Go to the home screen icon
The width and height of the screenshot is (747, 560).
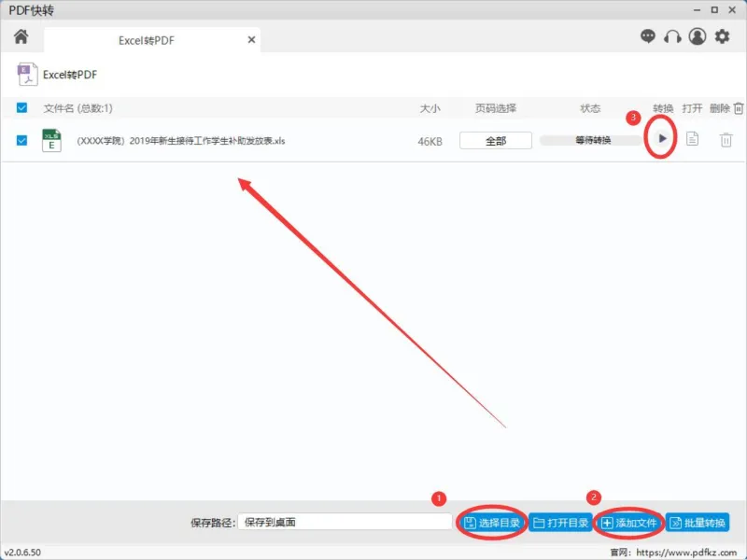pos(21,36)
